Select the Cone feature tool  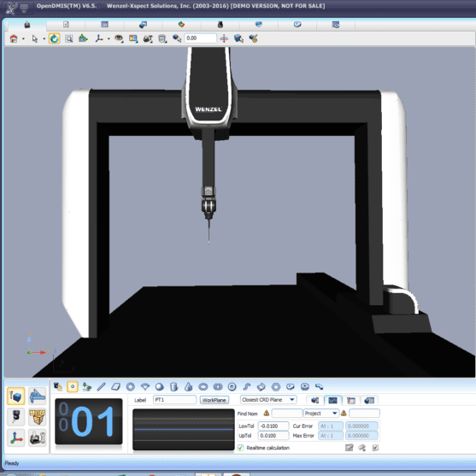tap(189, 387)
